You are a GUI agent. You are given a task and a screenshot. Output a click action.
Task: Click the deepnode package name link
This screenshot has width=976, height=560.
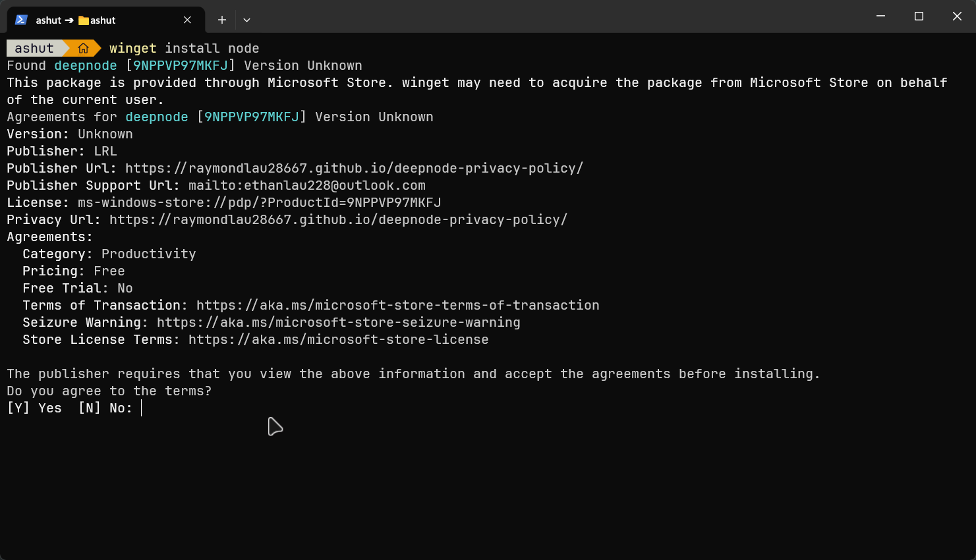(x=85, y=65)
